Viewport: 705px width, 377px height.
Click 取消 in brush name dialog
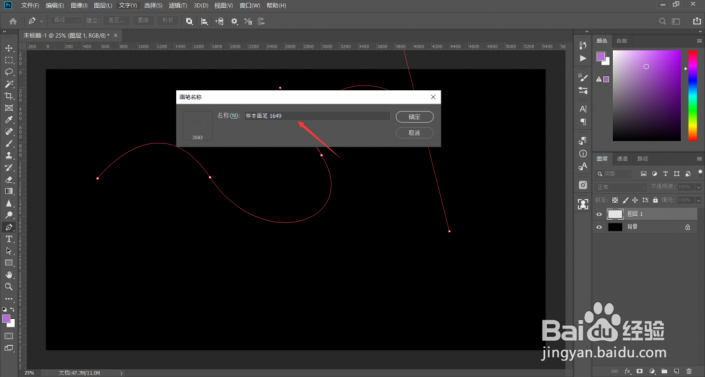[x=415, y=133]
